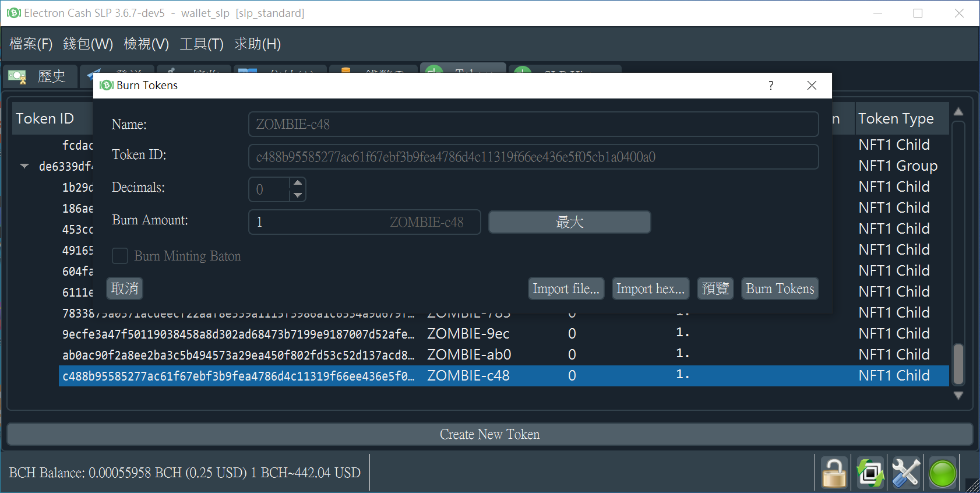Image resolution: width=980 pixels, height=493 pixels.
Task: Click the 取消 cancel button
Action: [x=125, y=288]
